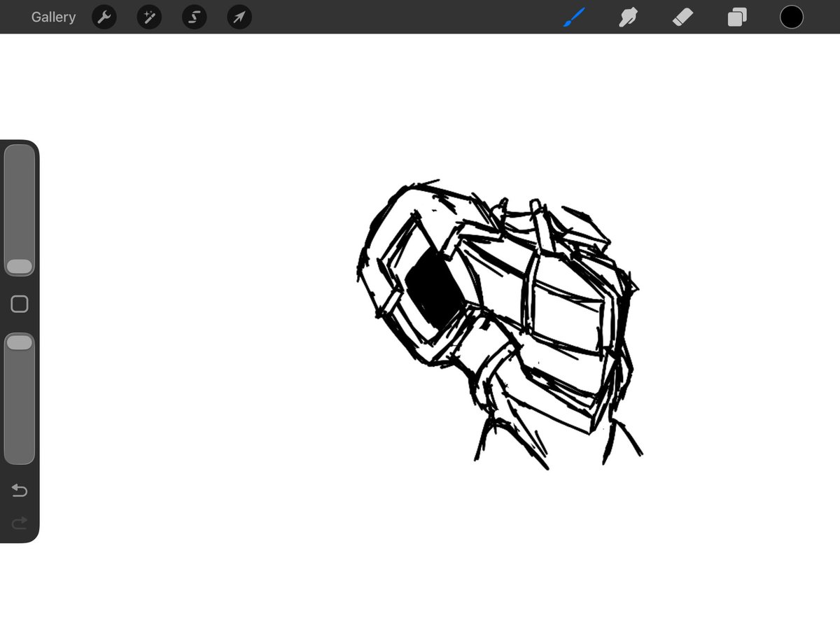Select the Smudge tool

(x=628, y=17)
